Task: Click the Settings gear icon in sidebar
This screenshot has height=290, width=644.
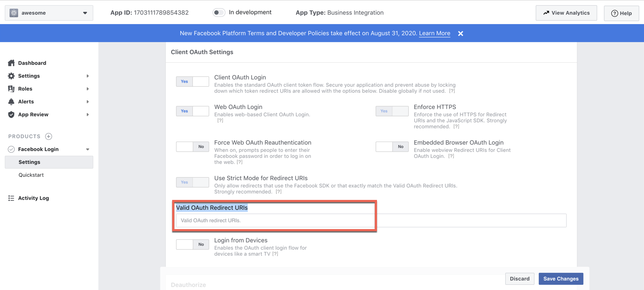Action: (x=11, y=76)
